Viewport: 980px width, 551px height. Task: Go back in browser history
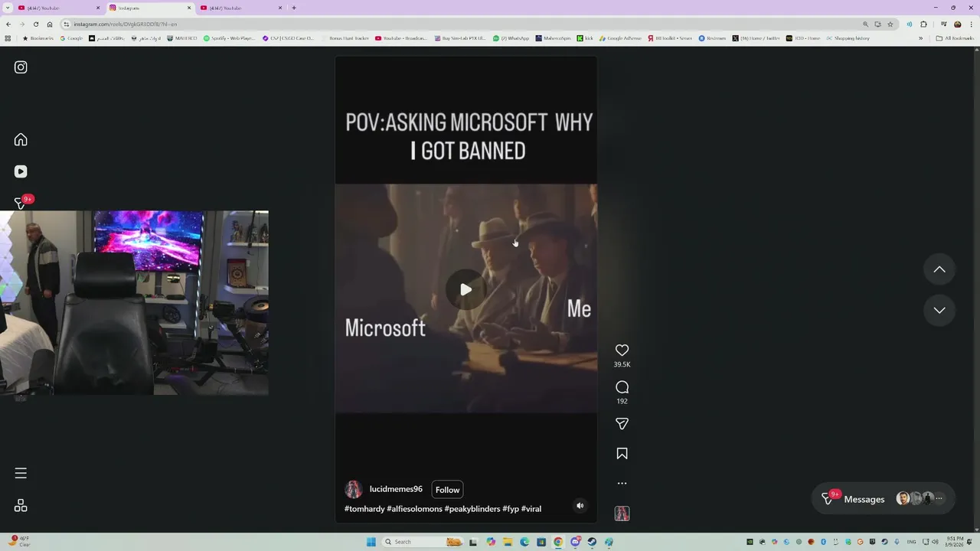[x=8, y=24]
